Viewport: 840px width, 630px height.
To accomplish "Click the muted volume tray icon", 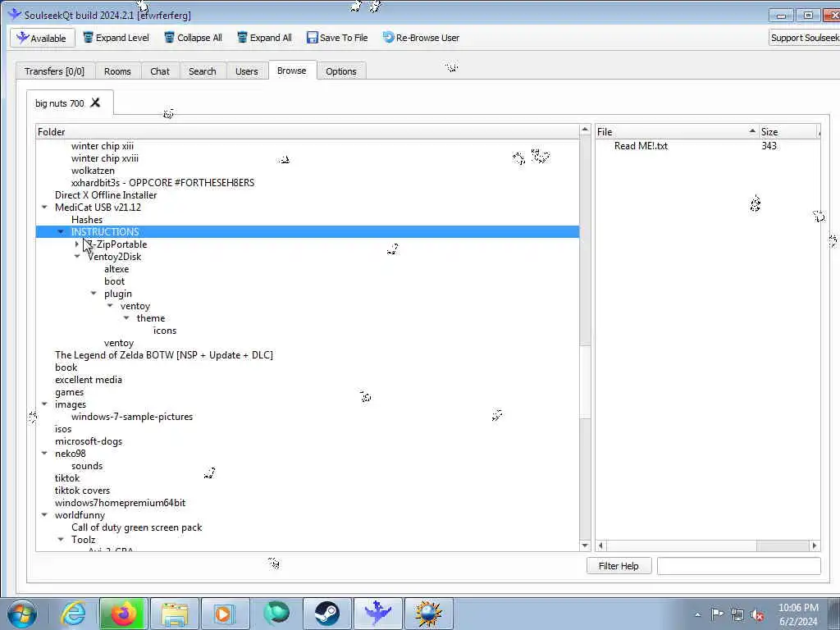I will (757, 614).
